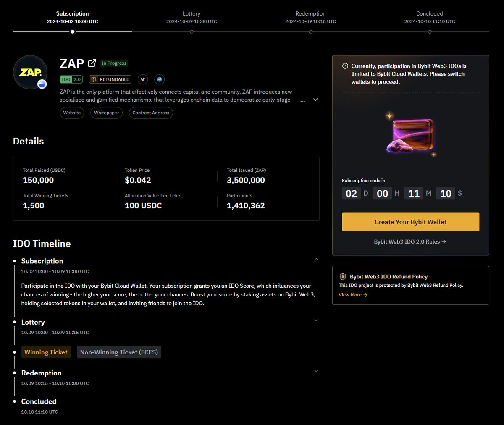Screen dimensions: 504x425
Task: Click the Lottery progress stage marker
Action: (x=192, y=31)
